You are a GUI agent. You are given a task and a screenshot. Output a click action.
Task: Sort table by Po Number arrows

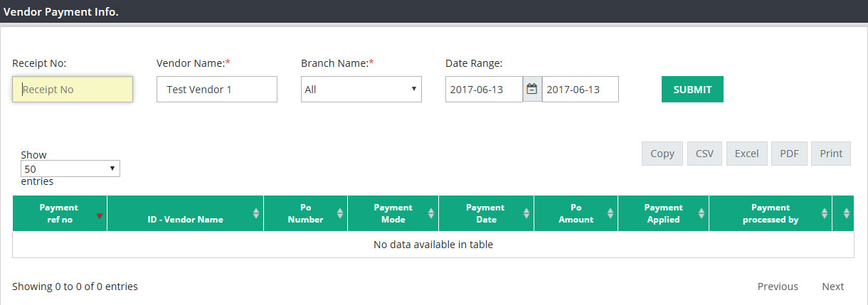tap(340, 213)
